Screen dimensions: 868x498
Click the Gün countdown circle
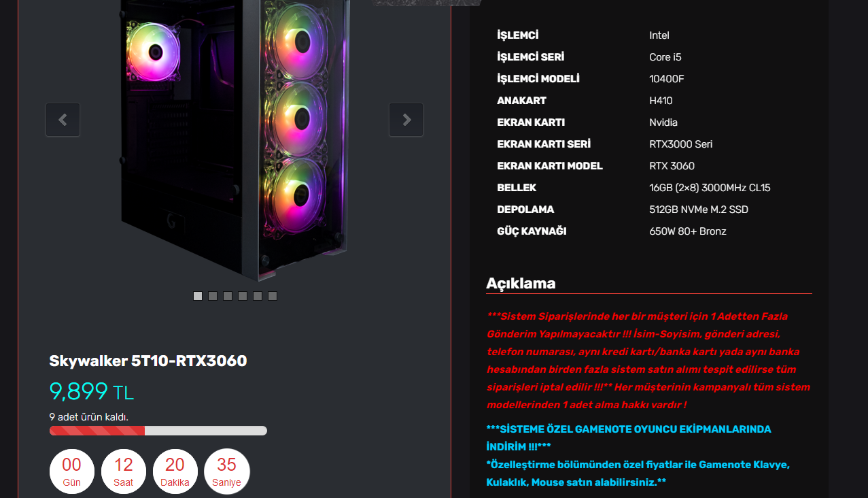pos(72,471)
